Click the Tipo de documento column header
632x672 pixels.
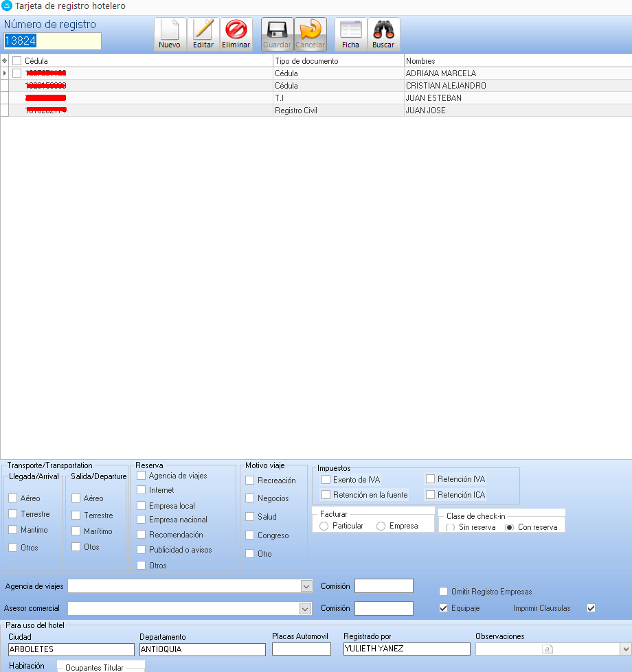coord(338,61)
